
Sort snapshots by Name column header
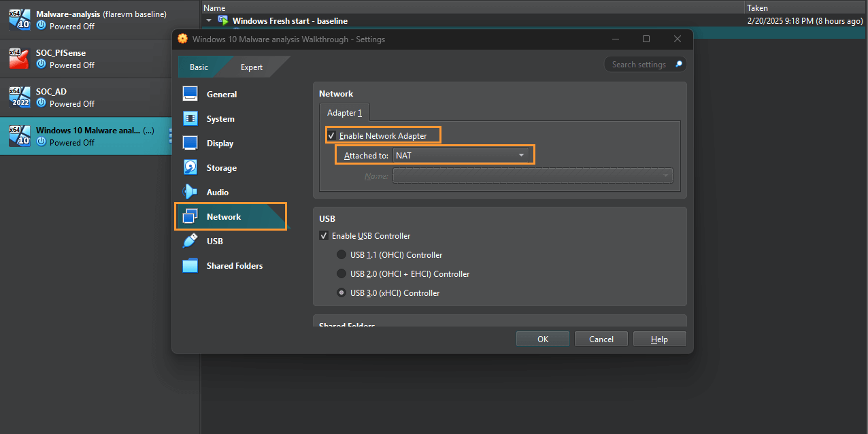click(473, 7)
